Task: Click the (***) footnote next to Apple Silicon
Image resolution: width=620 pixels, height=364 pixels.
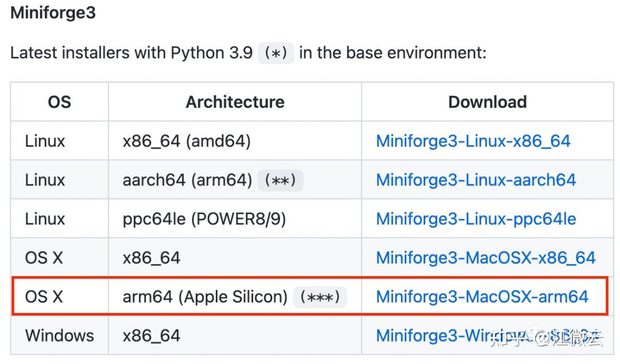Action: point(320,297)
